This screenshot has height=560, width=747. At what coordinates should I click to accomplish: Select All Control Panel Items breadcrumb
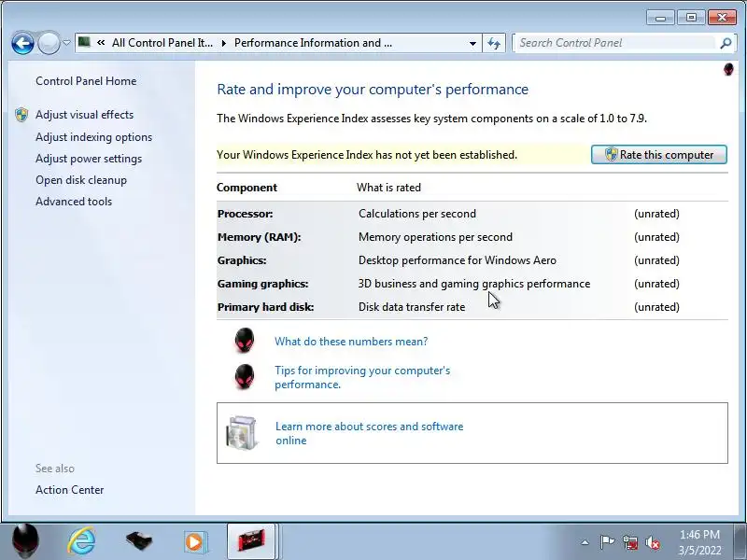click(162, 43)
